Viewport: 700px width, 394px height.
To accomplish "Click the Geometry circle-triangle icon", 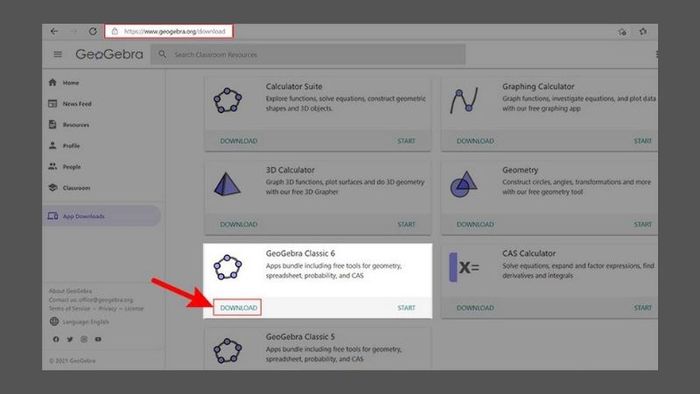I will pyautogui.click(x=463, y=184).
